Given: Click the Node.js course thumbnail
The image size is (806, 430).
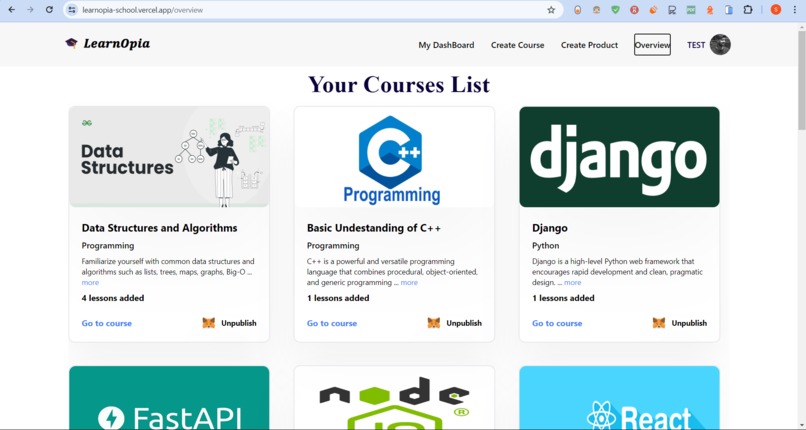Looking at the screenshot, I should (x=394, y=398).
